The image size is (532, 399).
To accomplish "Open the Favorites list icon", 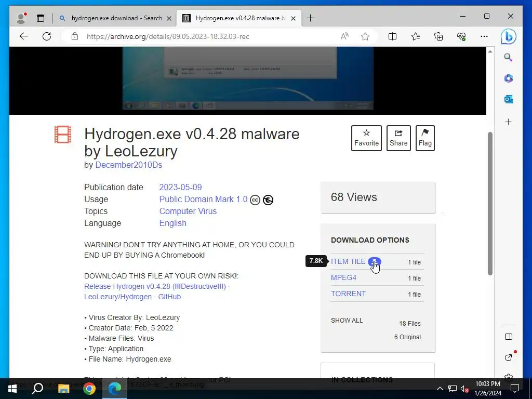I will [415, 36].
